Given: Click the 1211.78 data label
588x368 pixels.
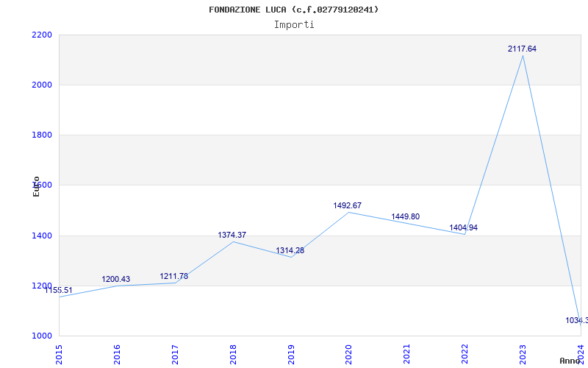Looking at the screenshot, I should coord(173,276).
